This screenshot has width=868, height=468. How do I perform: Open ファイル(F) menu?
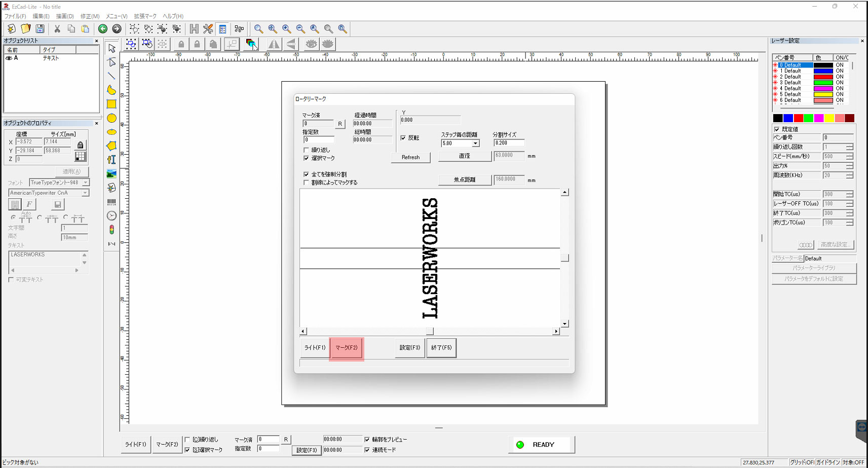click(x=15, y=16)
